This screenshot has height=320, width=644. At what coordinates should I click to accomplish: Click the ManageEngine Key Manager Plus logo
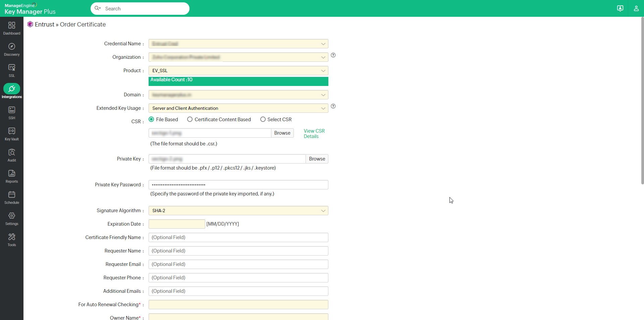point(30,9)
